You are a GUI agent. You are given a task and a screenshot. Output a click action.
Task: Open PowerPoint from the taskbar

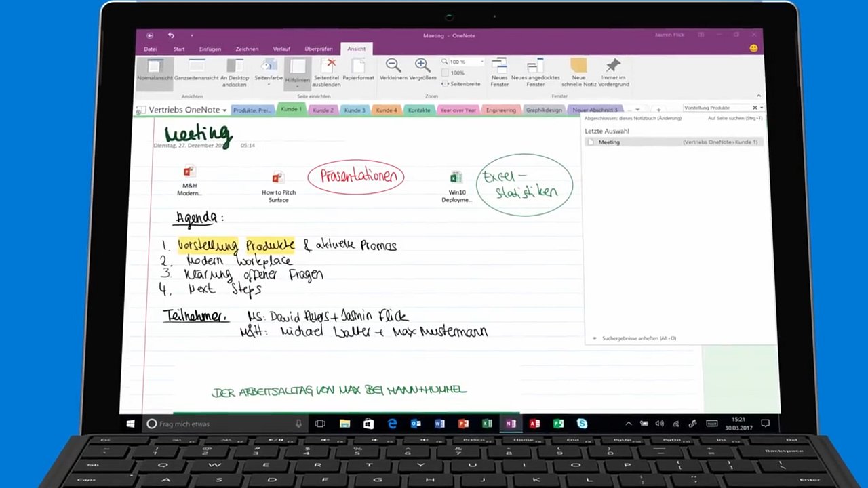pos(463,424)
